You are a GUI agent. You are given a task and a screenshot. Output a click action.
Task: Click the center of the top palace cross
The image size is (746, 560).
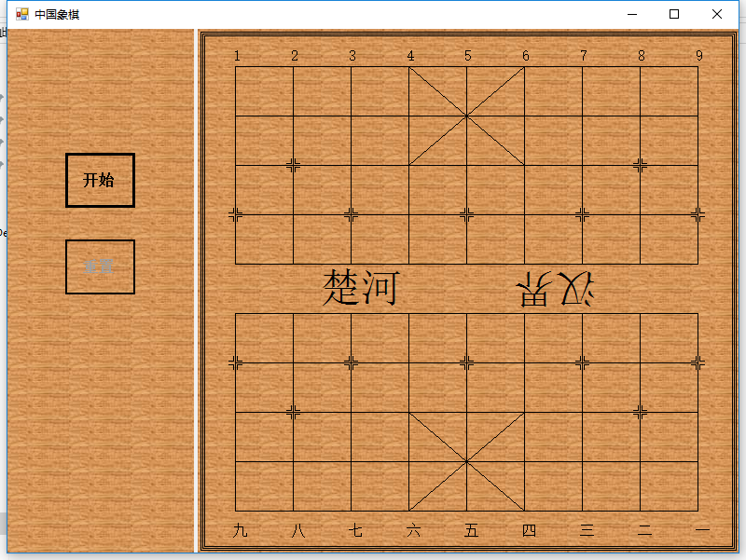coord(467,116)
